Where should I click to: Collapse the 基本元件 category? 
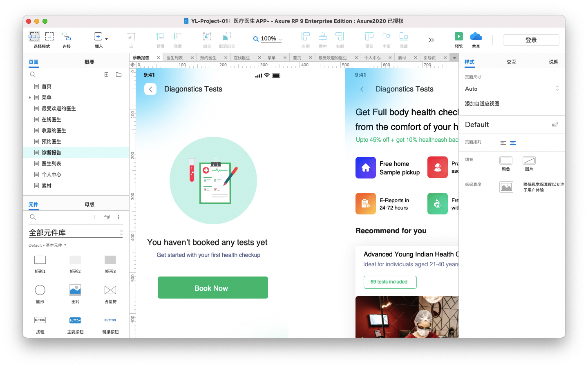point(65,245)
